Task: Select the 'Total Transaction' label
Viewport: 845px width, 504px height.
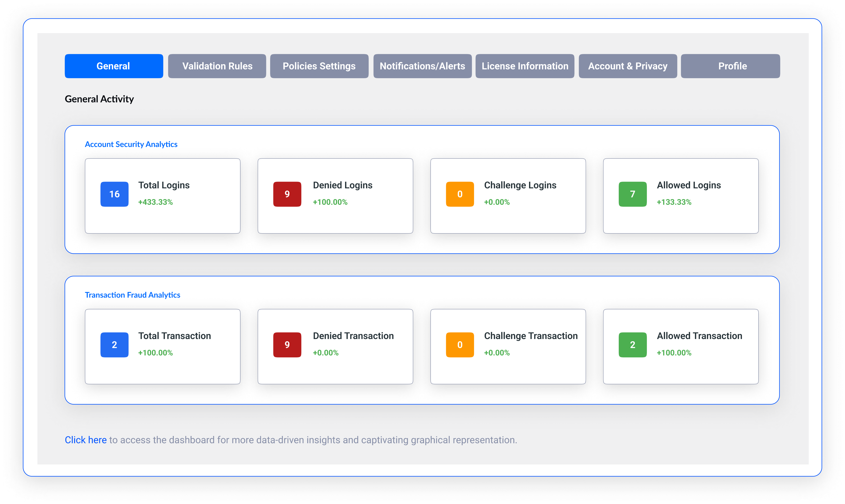Action: 175,336
